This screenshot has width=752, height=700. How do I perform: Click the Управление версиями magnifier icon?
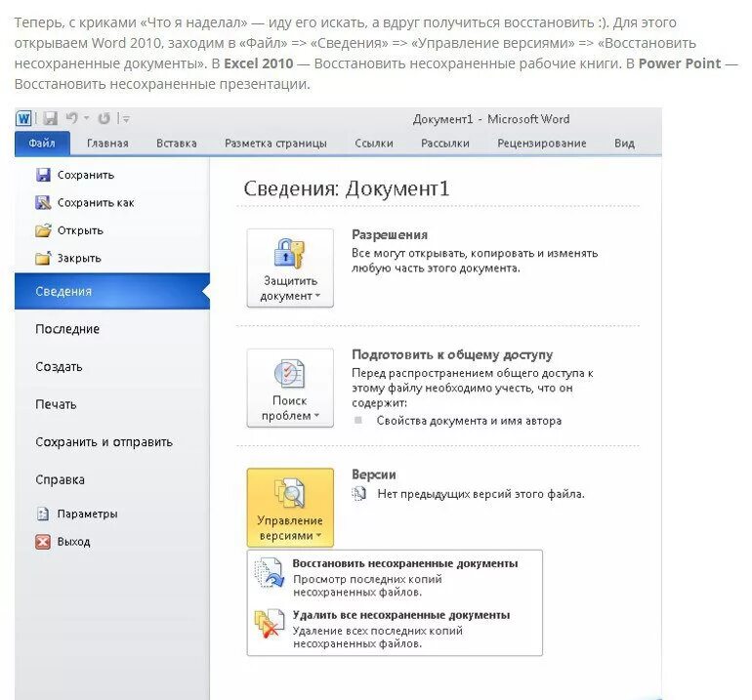(x=290, y=493)
